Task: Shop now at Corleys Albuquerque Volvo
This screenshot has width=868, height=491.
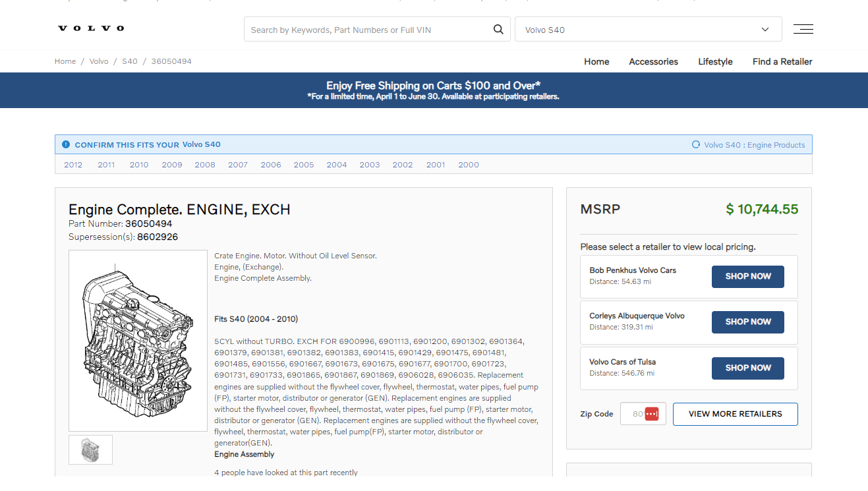Action: coord(748,322)
